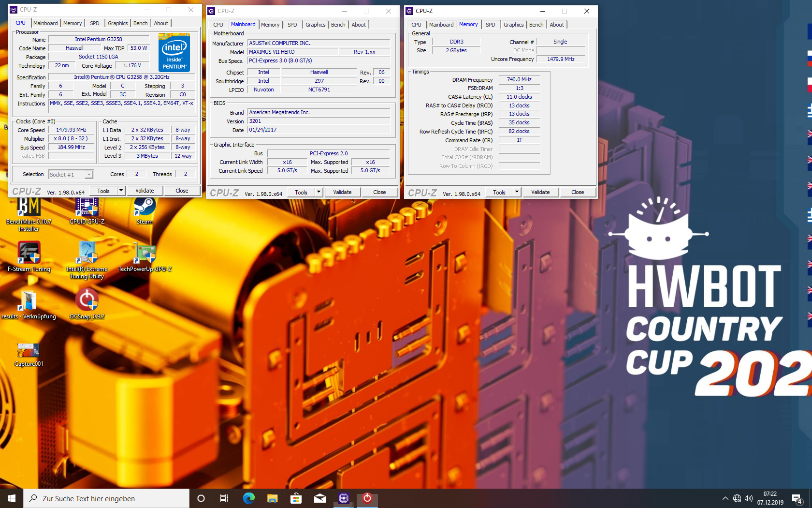
Task: Click CAS# Latency value 11.0 clocks
Action: 519,97
